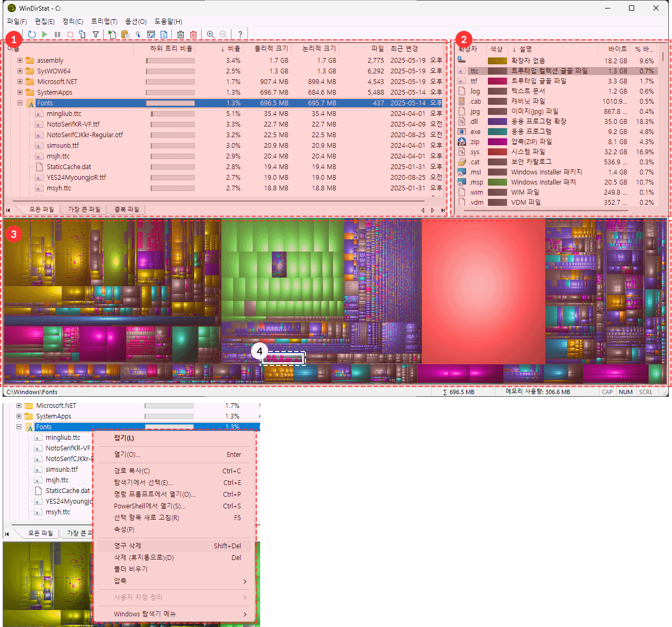Click the .cat security catalog icon

(x=462, y=162)
